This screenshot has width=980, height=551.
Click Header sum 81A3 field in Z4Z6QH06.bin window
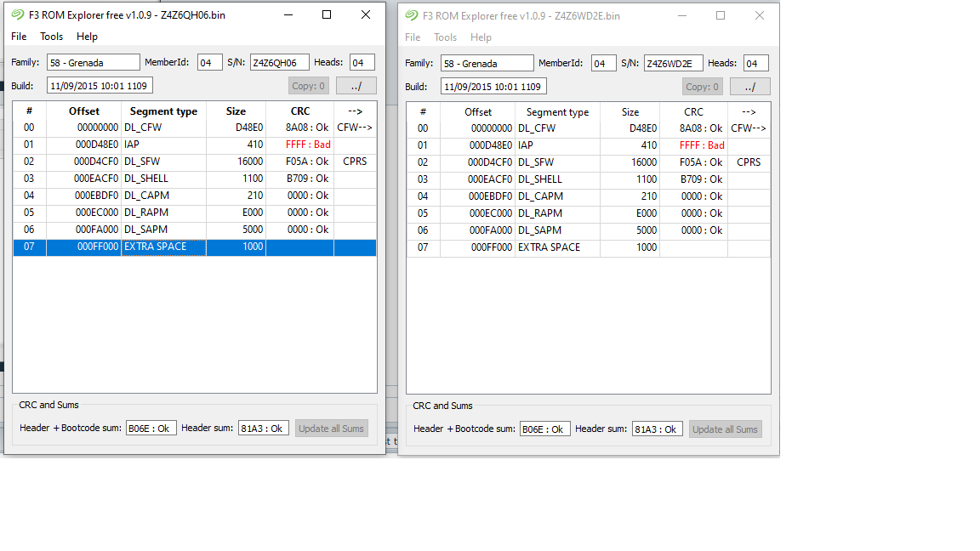(x=263, y=429)
